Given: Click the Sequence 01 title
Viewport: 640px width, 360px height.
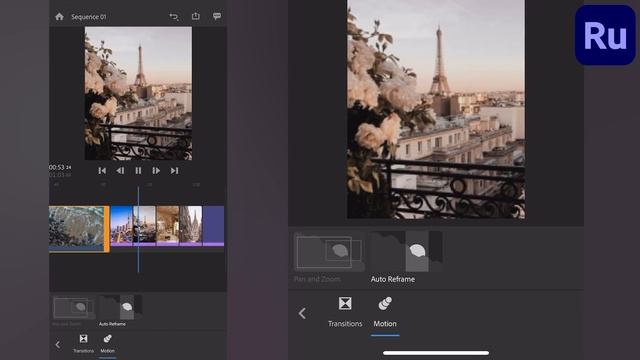Looking at the screenshot, I should point(89,17).
